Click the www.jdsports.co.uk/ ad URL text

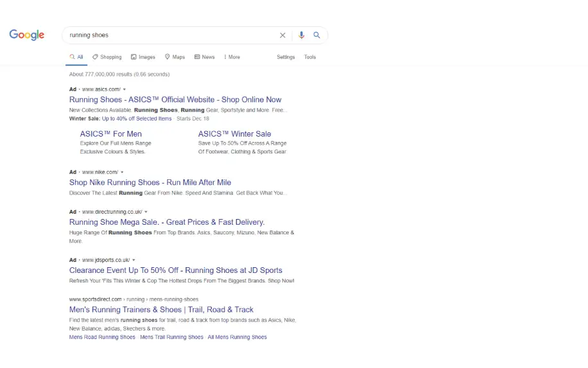pyautogui.click(x=106, y=260)
